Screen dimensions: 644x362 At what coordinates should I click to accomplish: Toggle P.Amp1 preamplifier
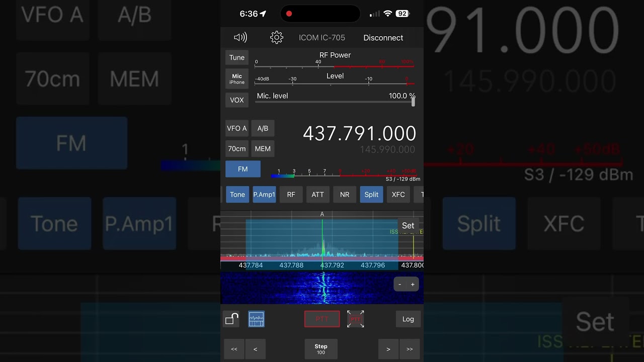tap(264, 195)
